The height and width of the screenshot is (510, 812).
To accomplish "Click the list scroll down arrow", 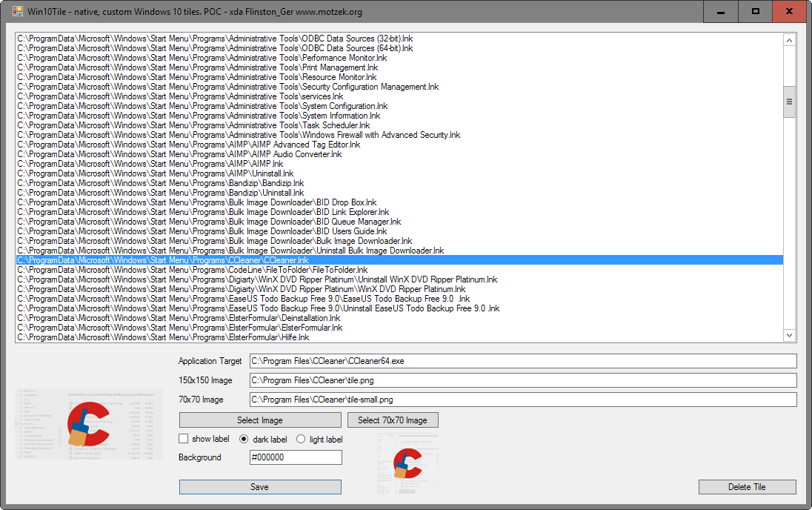I will (x=789, y=335).
